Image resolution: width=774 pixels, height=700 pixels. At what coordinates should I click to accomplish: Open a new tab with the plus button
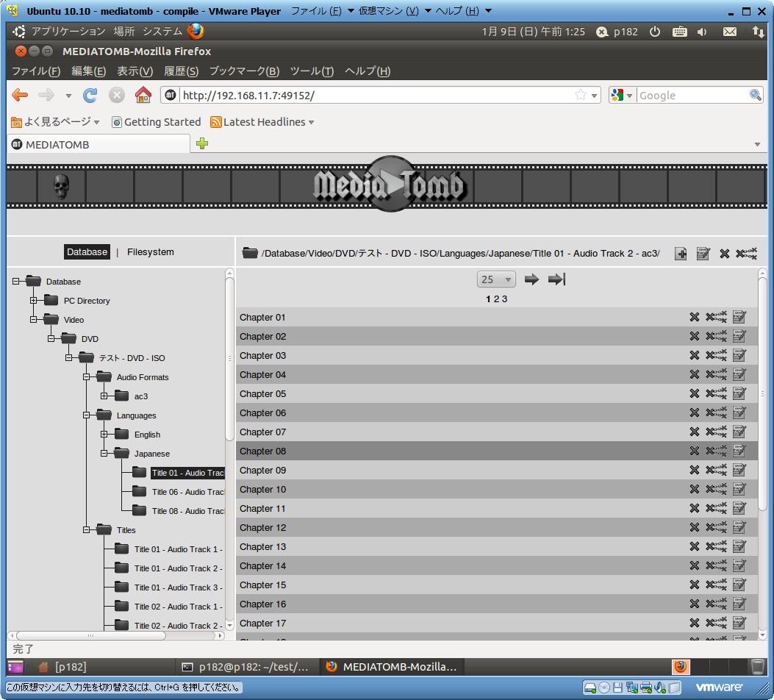coord(202,144)
